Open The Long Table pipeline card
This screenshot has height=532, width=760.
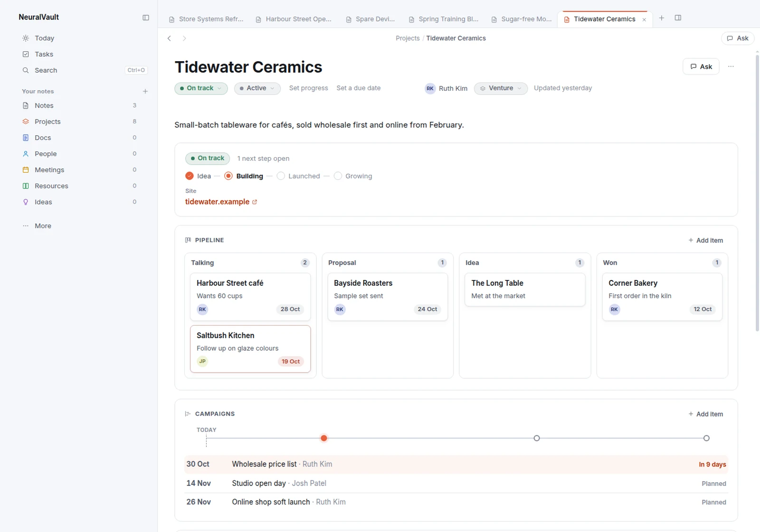click(x=525, y=289)
